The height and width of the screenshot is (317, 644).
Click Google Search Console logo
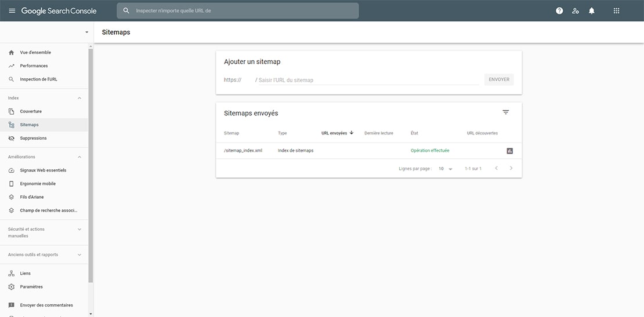point(59,11)
